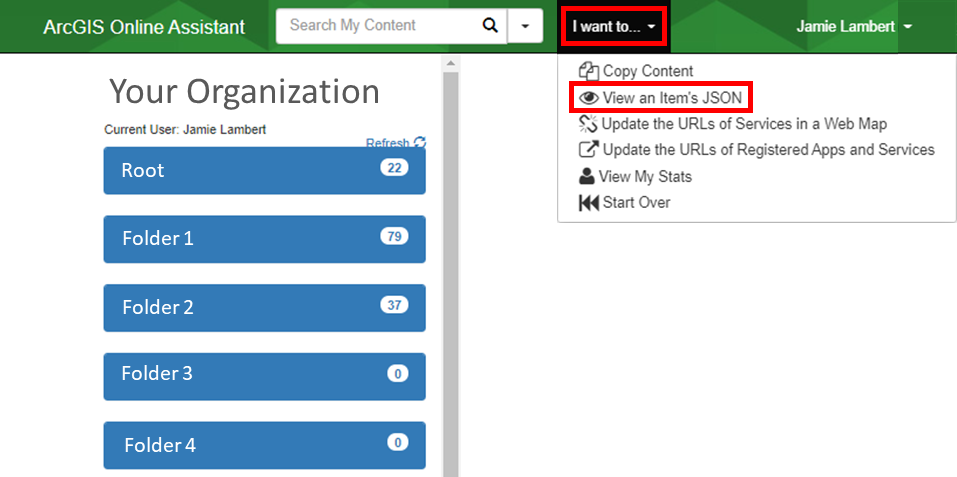Click the Copy Content icon
Viewport: 957px width, 477px height.
[588, 71]
